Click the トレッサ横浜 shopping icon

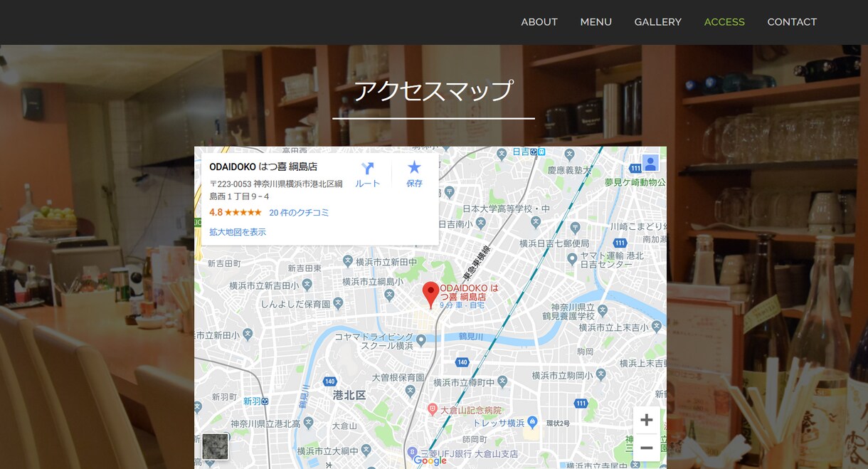[532, 423]
